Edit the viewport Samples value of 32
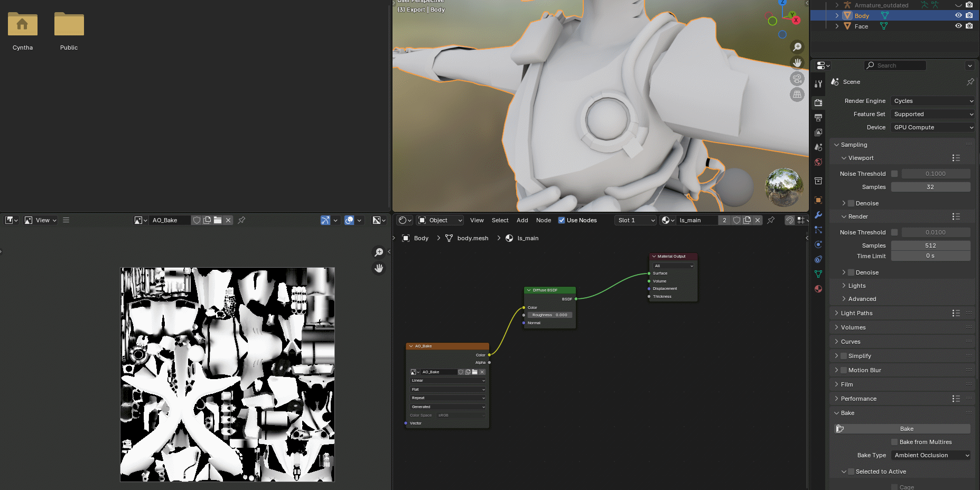This screenshot has width=980, height=490. point(930,186)
